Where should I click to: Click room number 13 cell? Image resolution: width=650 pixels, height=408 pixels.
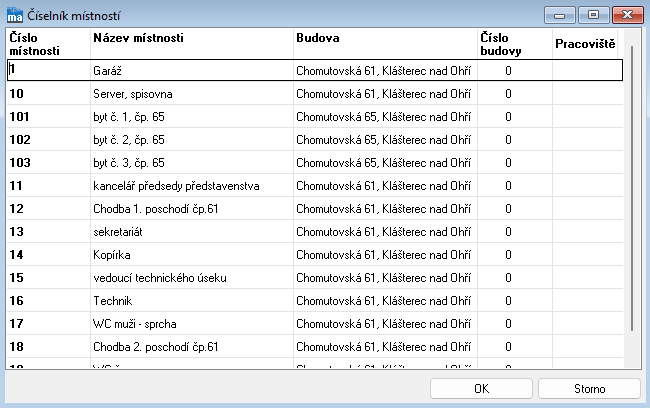click(49, 231)
